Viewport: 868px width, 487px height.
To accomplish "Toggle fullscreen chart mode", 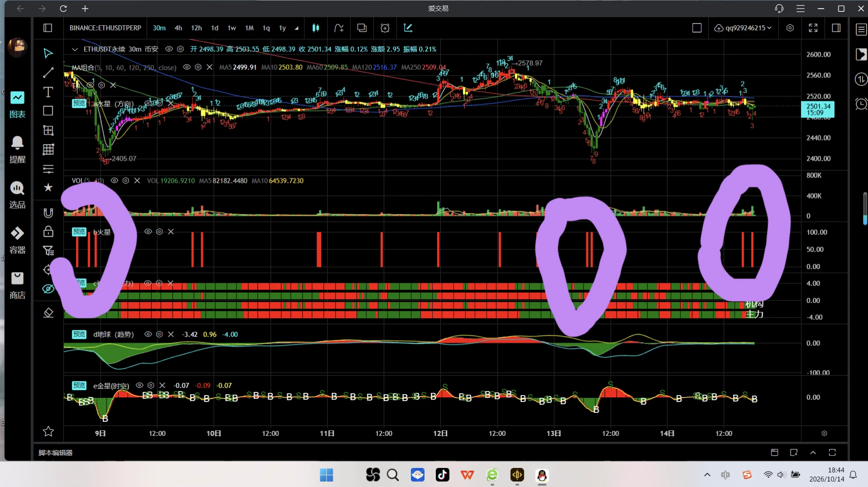I will [x=813, y=28].
